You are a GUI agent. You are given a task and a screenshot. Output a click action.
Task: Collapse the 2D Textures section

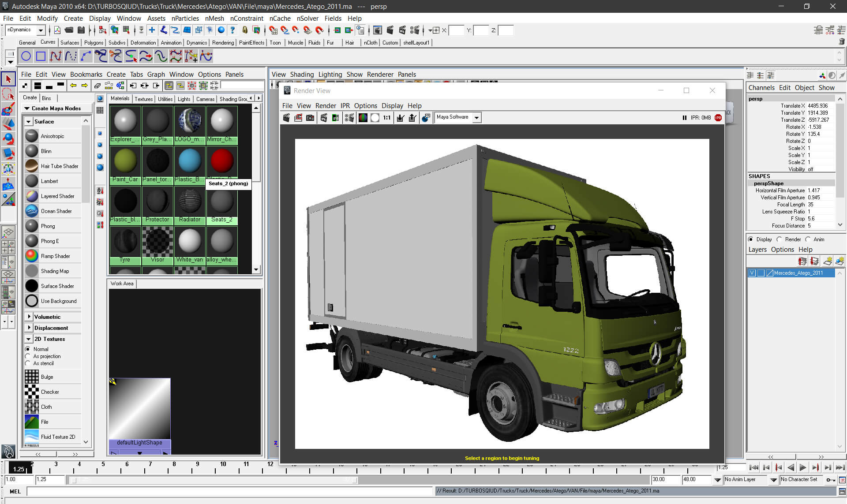click(29, 339)
